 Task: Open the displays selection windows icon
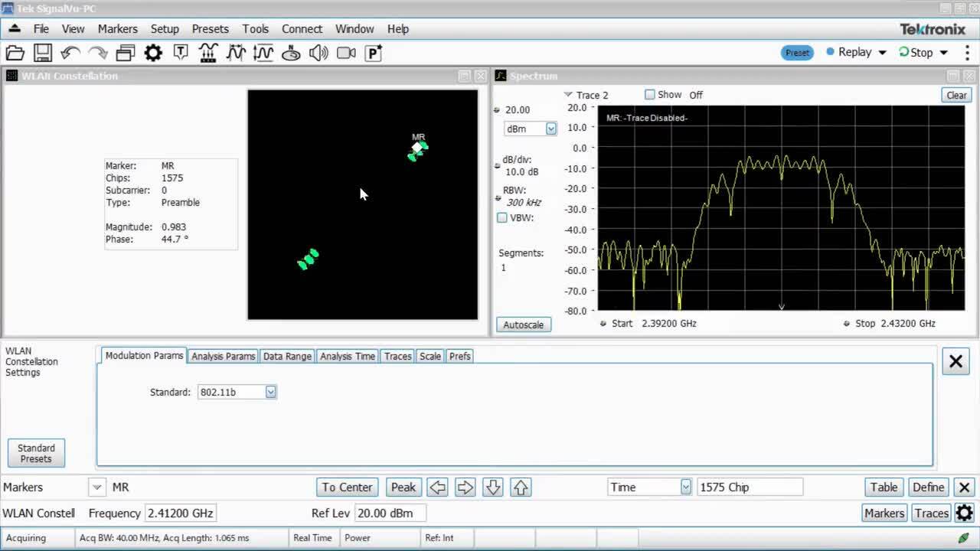pyautogui.click(x=126, y=53)
